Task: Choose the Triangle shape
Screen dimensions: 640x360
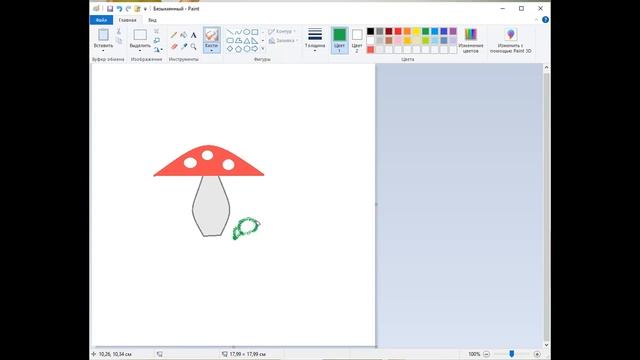Action: 247,40
